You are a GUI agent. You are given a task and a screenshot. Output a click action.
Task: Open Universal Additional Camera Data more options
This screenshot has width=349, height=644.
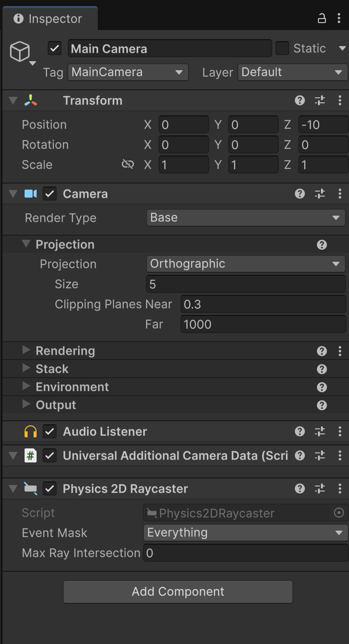coord(340,455)
